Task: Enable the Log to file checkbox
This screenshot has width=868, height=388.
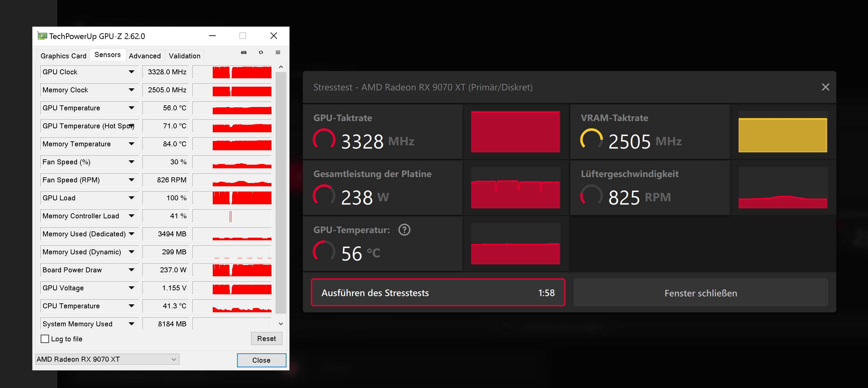Action: pos(45,339)
